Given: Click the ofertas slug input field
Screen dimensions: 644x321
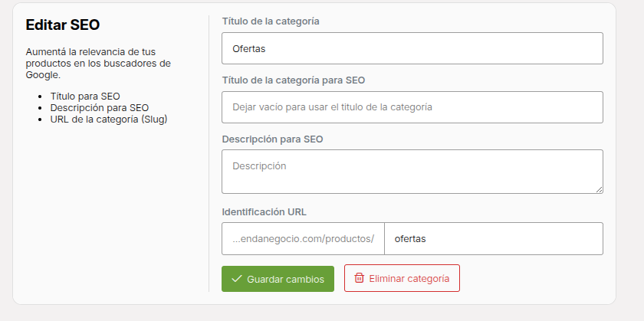Looking at the screenshot, I should tap(494, 238).
